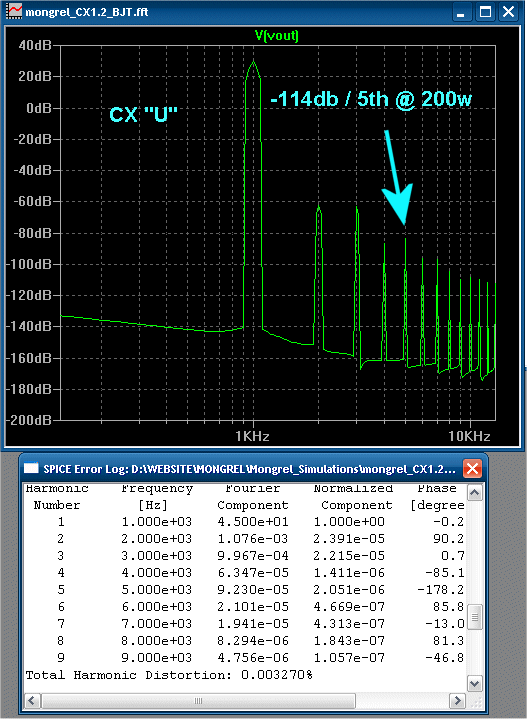Image resolution: width=527 pixels, height=719 pixels.
Task: Click the log vertical scrollbar up arrow
Action: 474,492
